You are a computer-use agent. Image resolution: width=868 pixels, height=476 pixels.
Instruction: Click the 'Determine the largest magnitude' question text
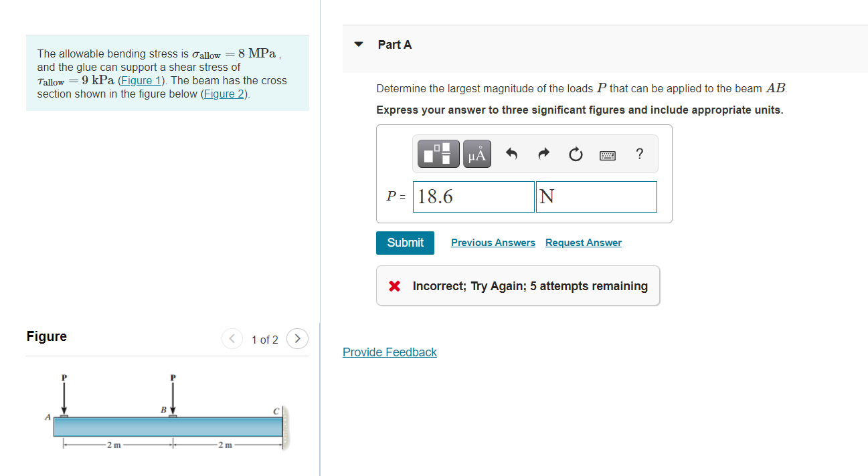click(582, 88)
